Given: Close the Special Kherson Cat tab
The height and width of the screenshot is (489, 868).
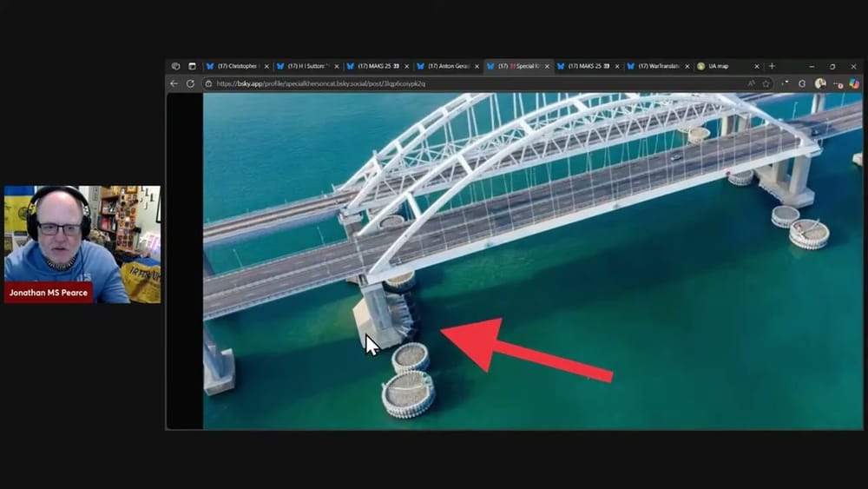Looking at the screenshot, I should [x=547, y=67].
